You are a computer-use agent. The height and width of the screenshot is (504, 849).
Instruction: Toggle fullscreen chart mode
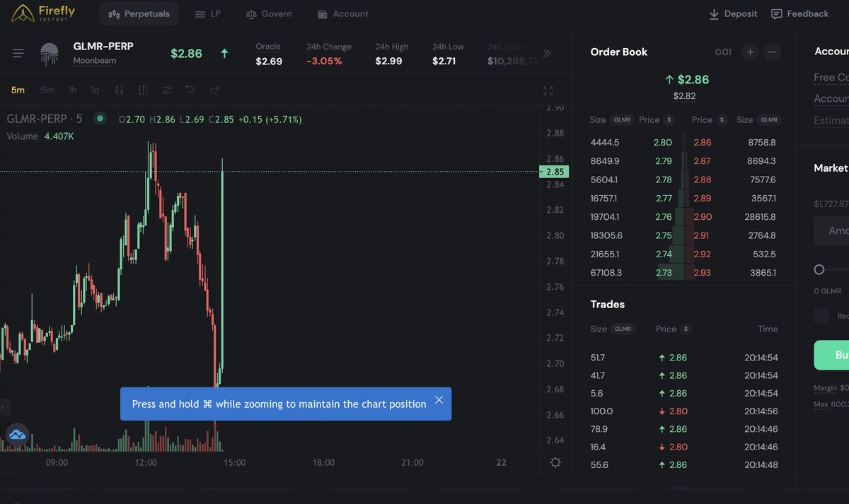pos(548,90)
